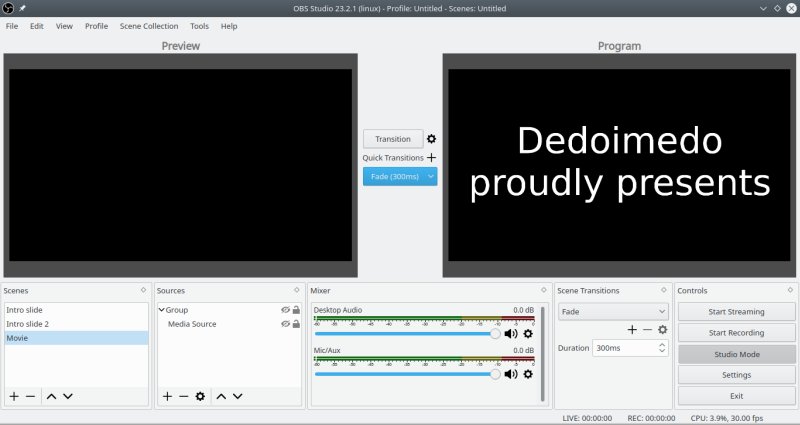The image size is (800, 425).
Task: Open the Tools menu
Action: [199, 26]
